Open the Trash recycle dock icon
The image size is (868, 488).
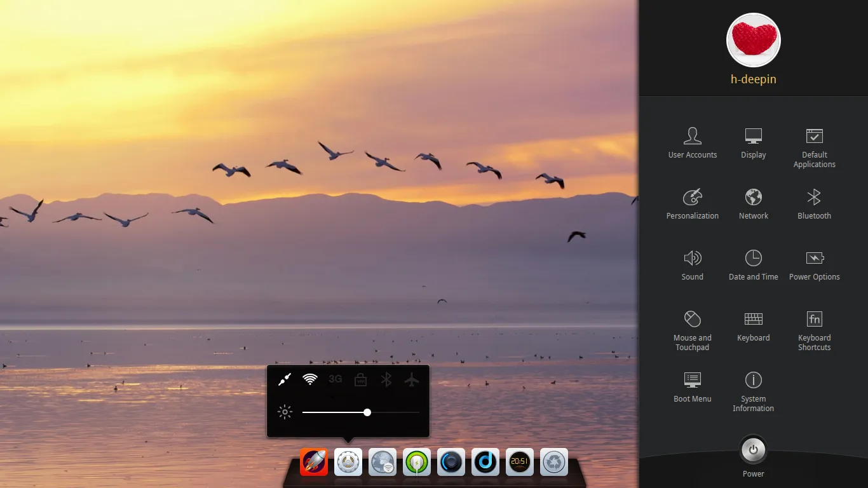(554, 462)
